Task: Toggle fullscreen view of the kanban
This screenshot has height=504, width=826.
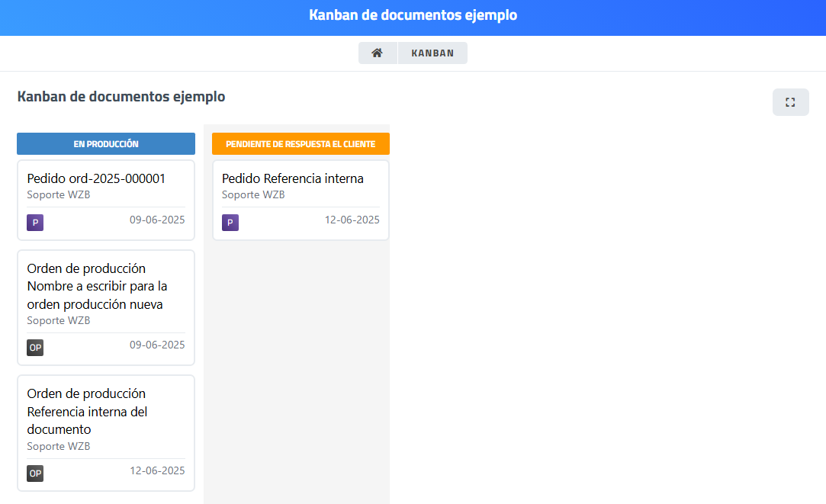Action: tap(790, 102)
